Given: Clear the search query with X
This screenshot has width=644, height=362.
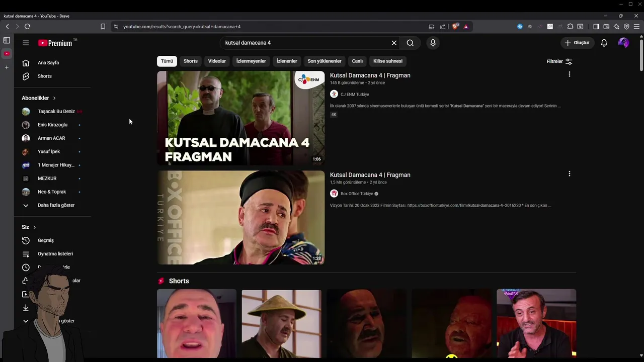Looking at the screenshot, I should coord(394,43).
